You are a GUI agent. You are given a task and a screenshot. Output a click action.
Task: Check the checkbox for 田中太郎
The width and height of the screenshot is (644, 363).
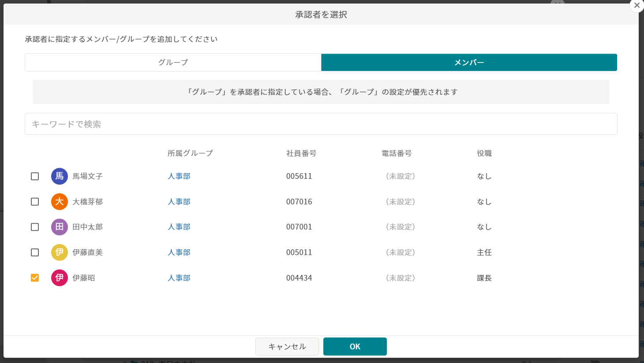[35, 227]
